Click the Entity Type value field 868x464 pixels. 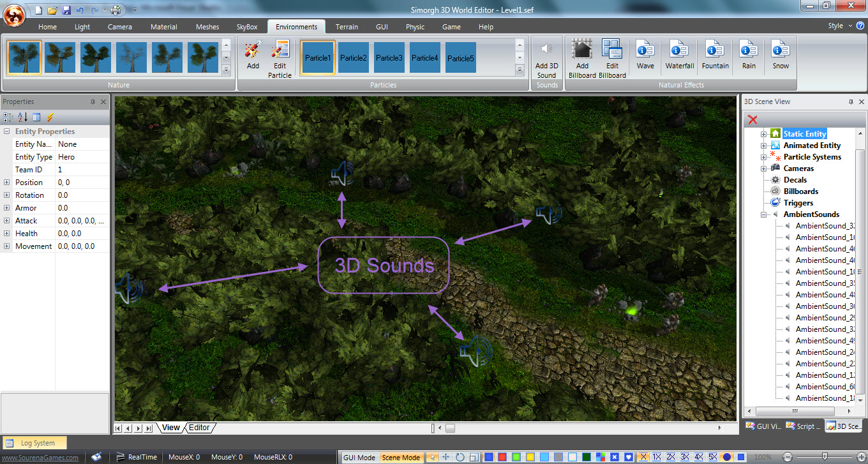click(82, 157)
